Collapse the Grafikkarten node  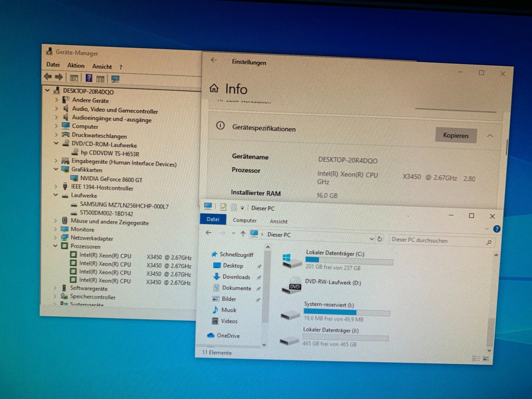[56, 169]
